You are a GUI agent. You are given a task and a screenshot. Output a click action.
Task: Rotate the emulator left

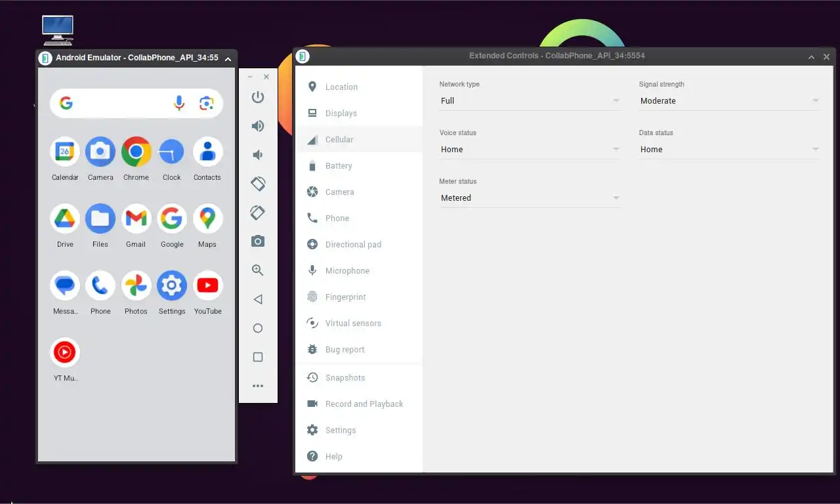258,184
